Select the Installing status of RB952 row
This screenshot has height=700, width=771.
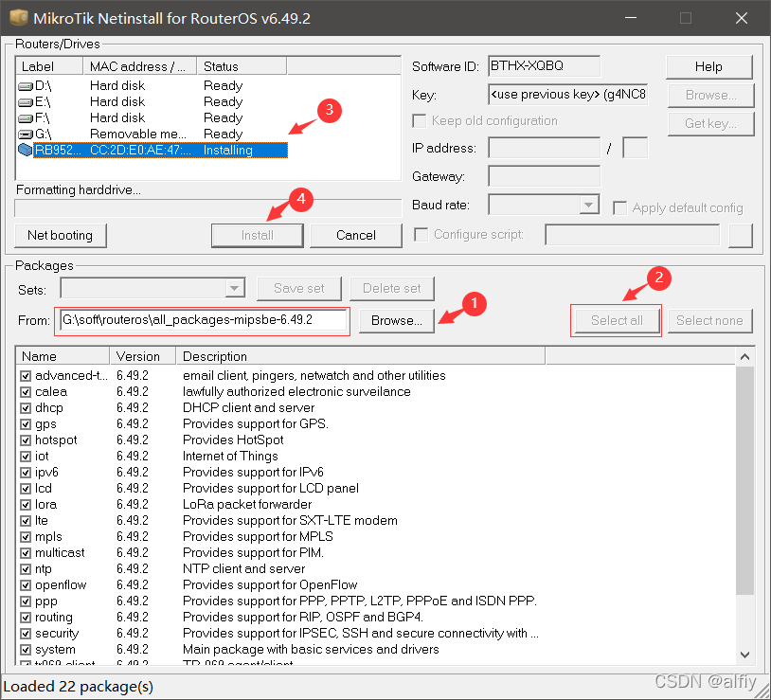click(228, 151)
